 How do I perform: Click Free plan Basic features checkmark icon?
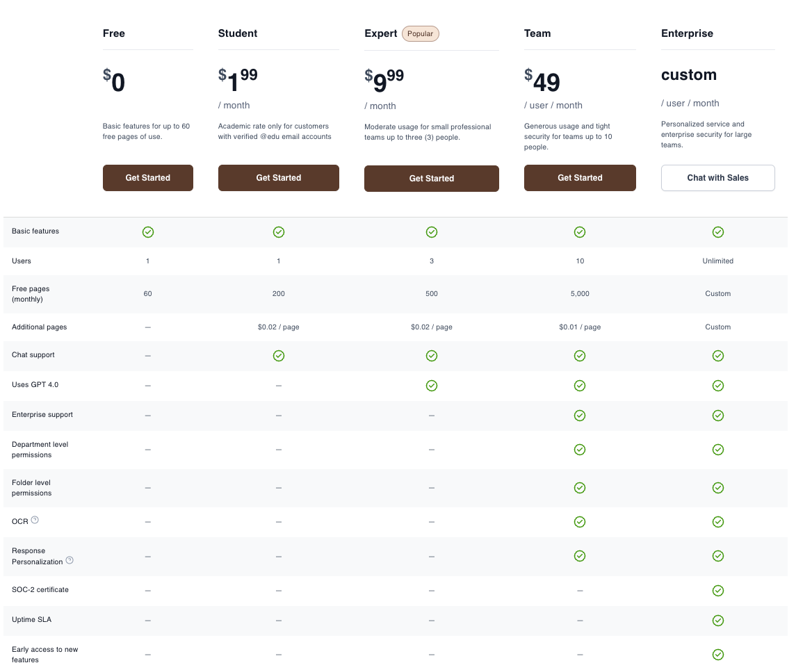click(x=148, y=232)
